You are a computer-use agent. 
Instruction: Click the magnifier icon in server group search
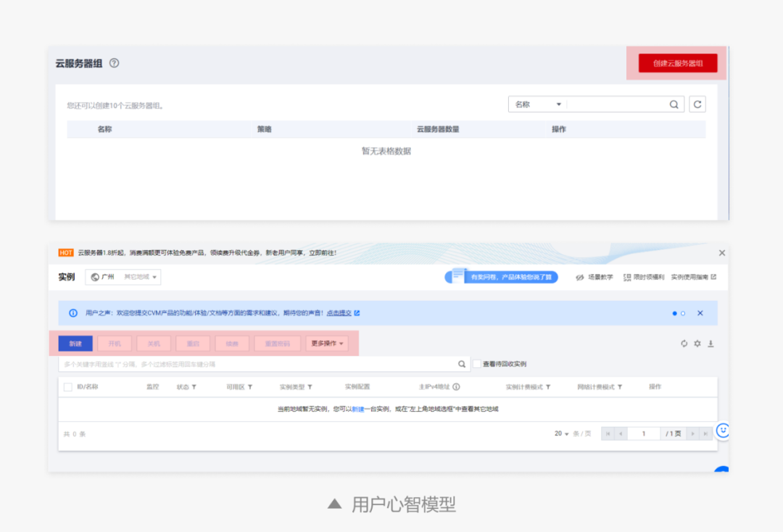point(674,104)
